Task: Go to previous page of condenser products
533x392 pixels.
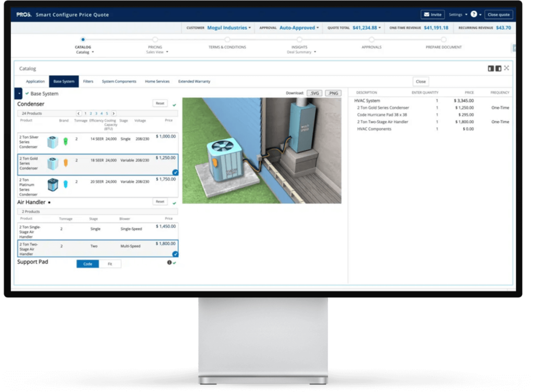Action: (x=79, y=113)
